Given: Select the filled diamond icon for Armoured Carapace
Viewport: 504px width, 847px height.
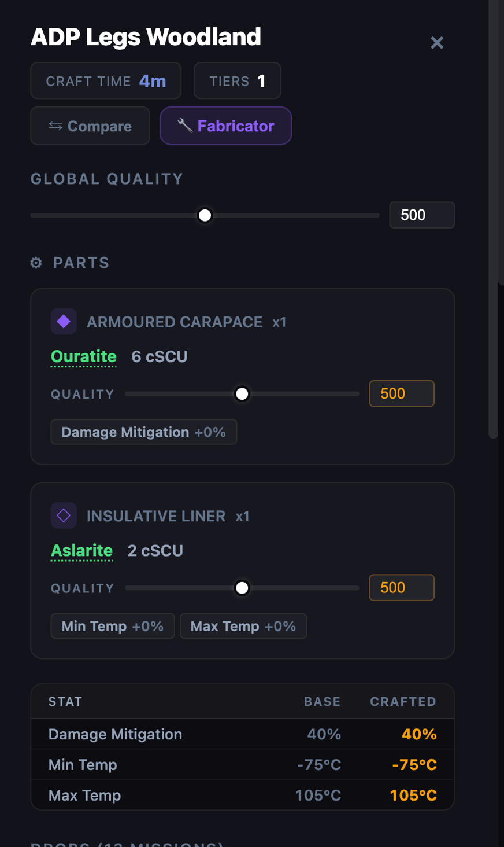Looking at the screenshot, I should click(64, 321).
